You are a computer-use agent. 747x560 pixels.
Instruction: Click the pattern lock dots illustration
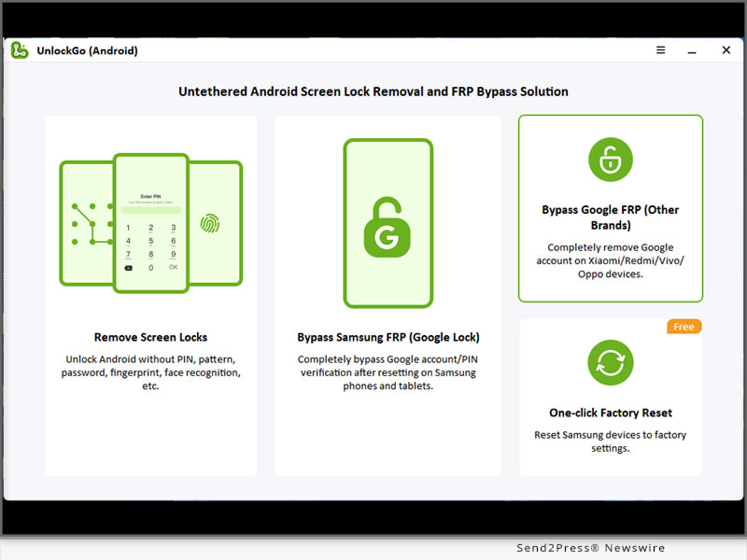click(x=90, y=224)
